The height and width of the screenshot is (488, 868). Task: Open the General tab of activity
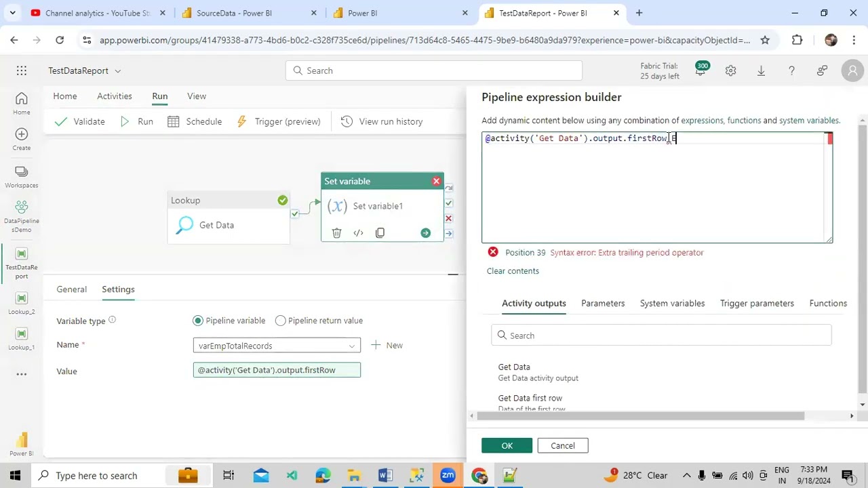click(71, 289)
